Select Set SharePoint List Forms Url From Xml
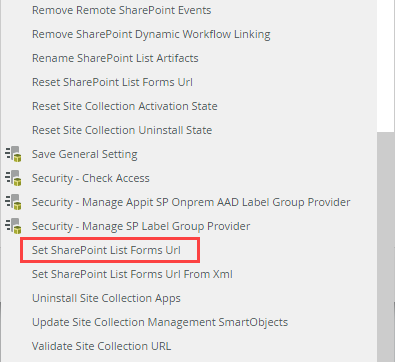This screenshot has height=362, width=395. pos(132,274)
